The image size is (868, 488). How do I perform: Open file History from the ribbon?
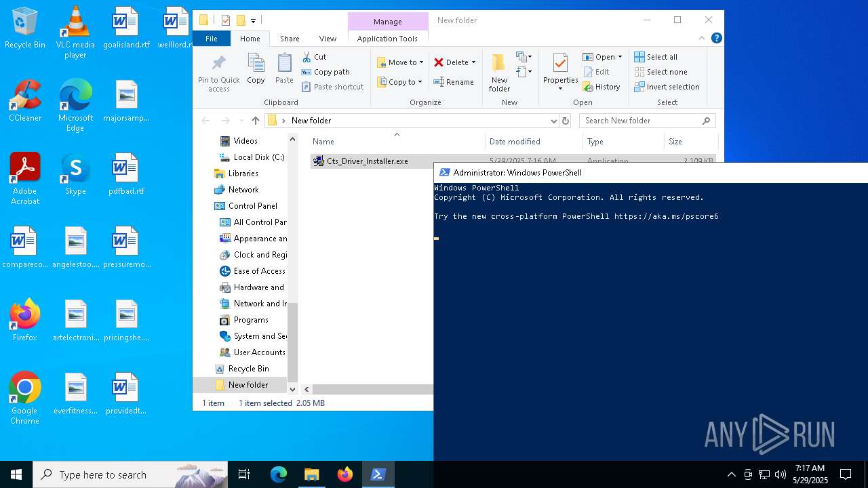coord(601,87)
